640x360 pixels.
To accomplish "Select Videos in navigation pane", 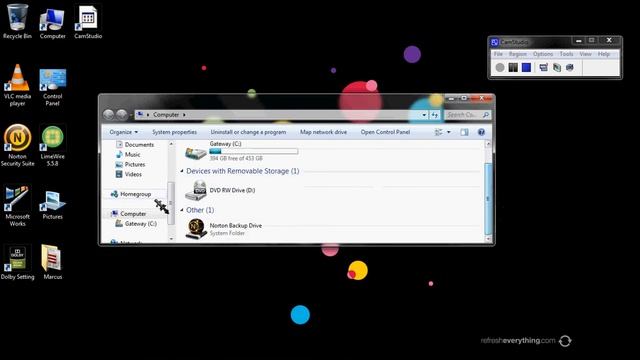I will tap(129, 174).
